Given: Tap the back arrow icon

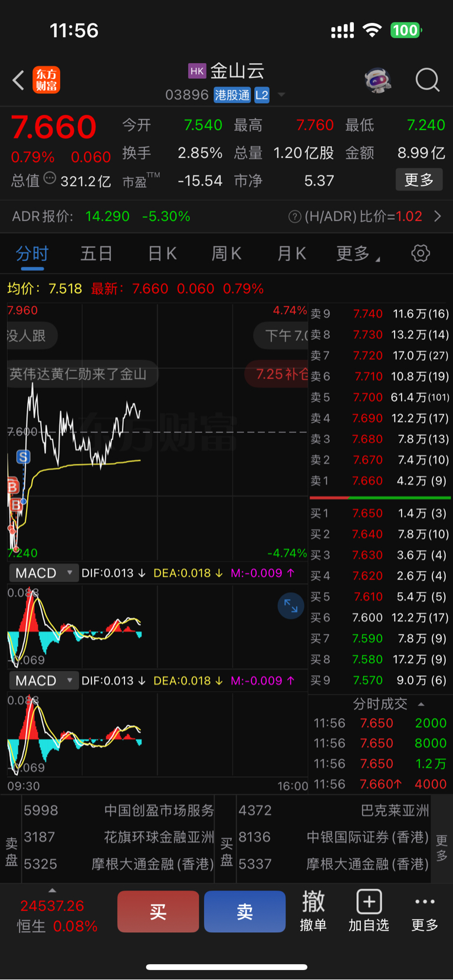Looking at the screenshot, I should 18,80.
